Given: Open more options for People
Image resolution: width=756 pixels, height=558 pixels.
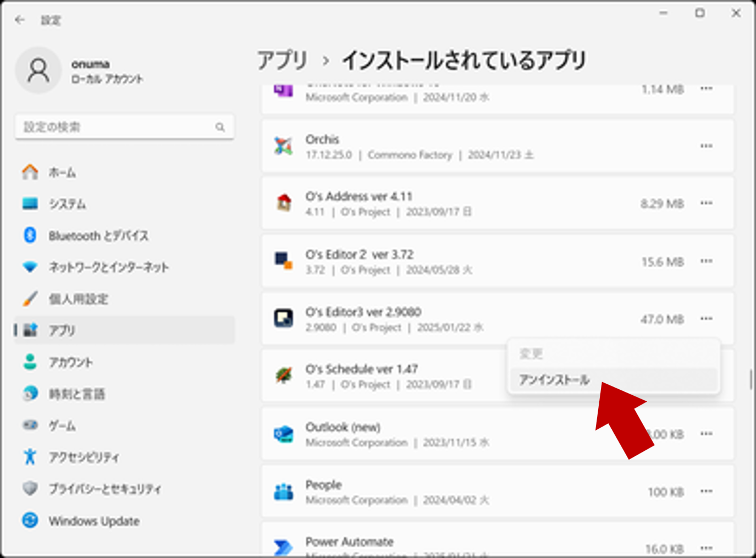Looking at the screenshot, I should (707, 491).
